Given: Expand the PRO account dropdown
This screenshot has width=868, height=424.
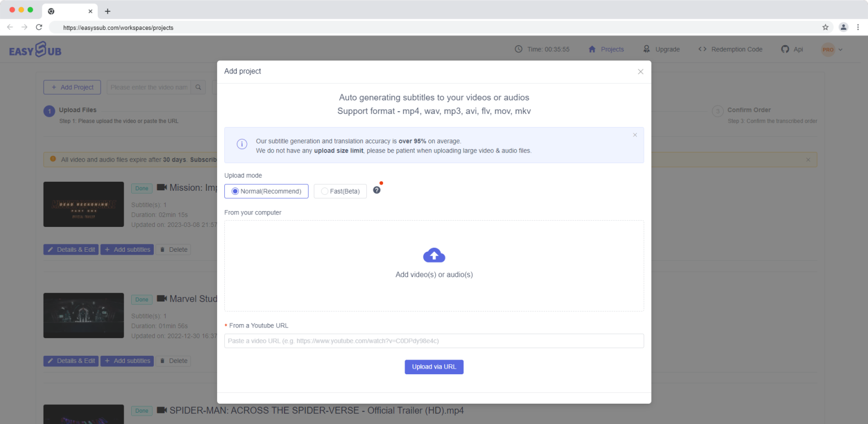Looking at the screenshot, I should pos(831,49).
